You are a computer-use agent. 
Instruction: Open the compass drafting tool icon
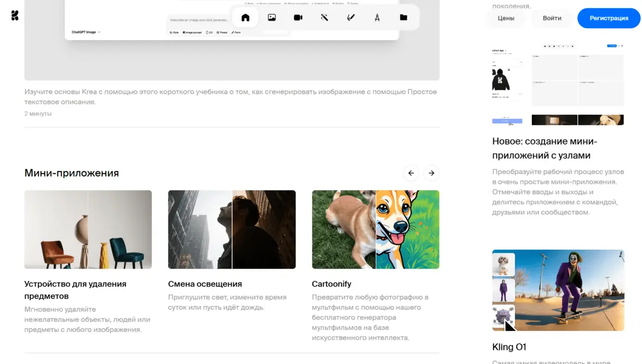377,17
